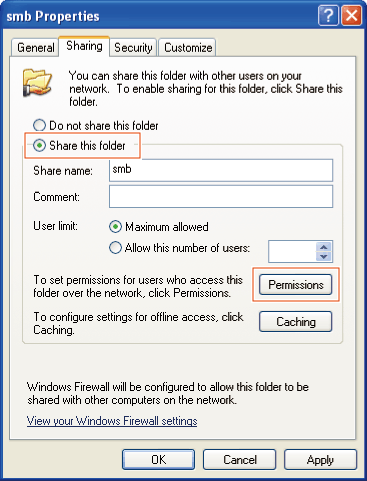
Task: Go to the Customize tab
Action: [x=188, y=48]
